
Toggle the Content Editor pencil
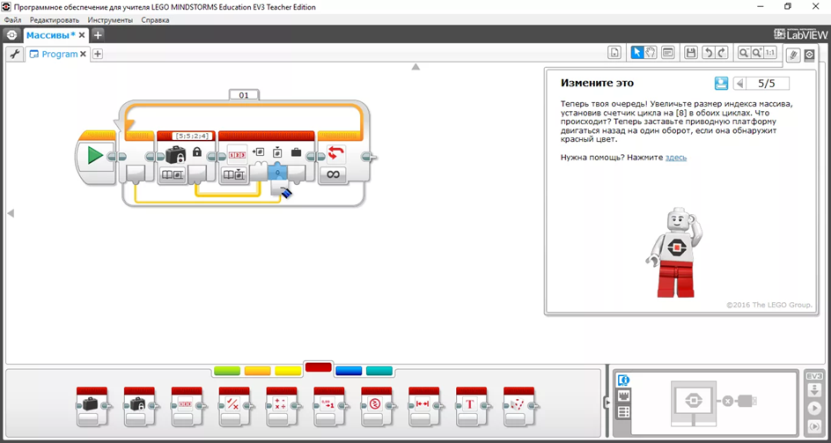click(793, 55)
